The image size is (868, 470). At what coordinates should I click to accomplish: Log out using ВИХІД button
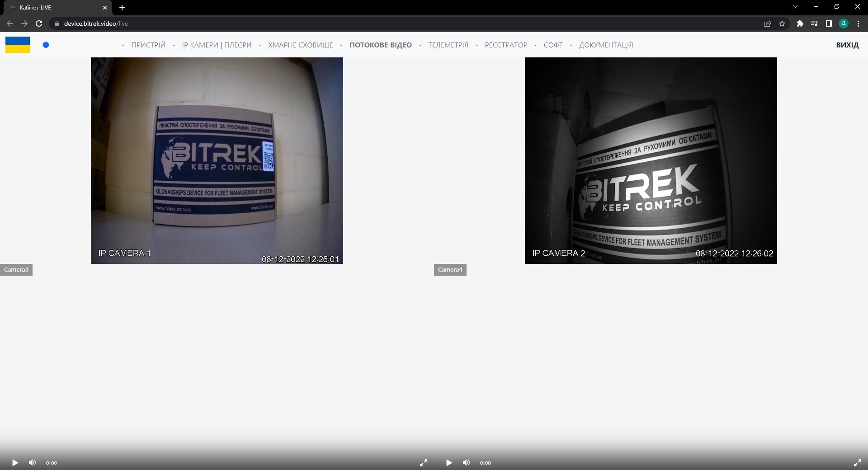847,45
